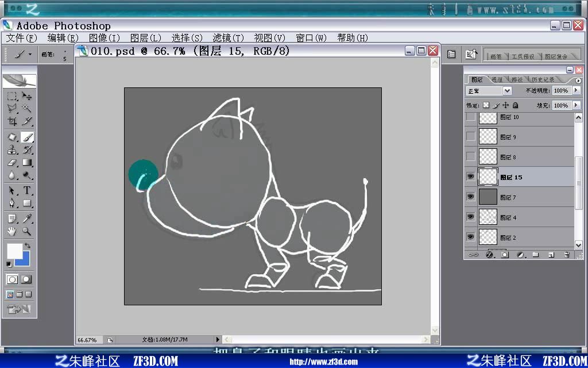Select the Gradient tool
Image resolution: width=588 pixels, height=368 pixels.
point(26,163)
